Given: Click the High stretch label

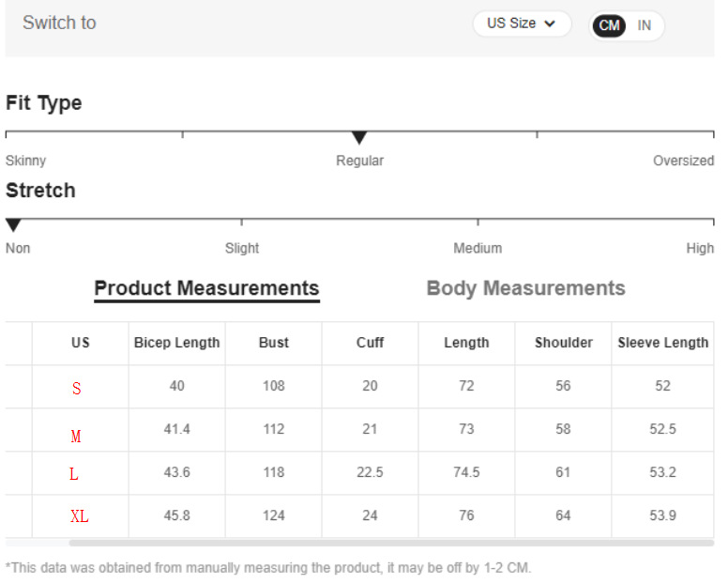Looking at the screenshot, I should 700,248.
